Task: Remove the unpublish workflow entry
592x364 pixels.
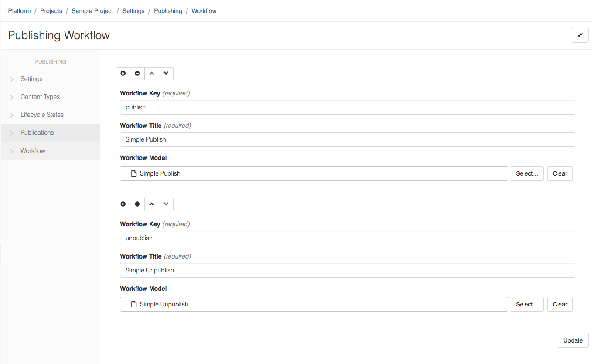Action: pyautogui.click(x=137, y=204)
